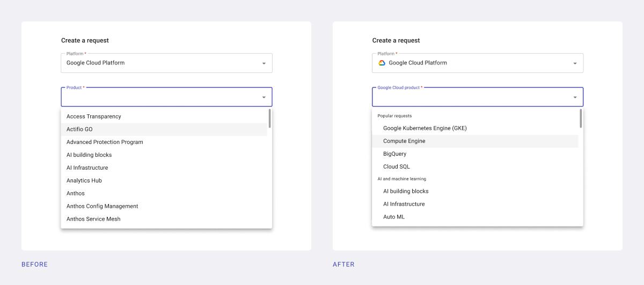This screenshot has height=285, width=644.
Task: Select AI Infrastructure in the AFTER list
Action: (475, 204)
